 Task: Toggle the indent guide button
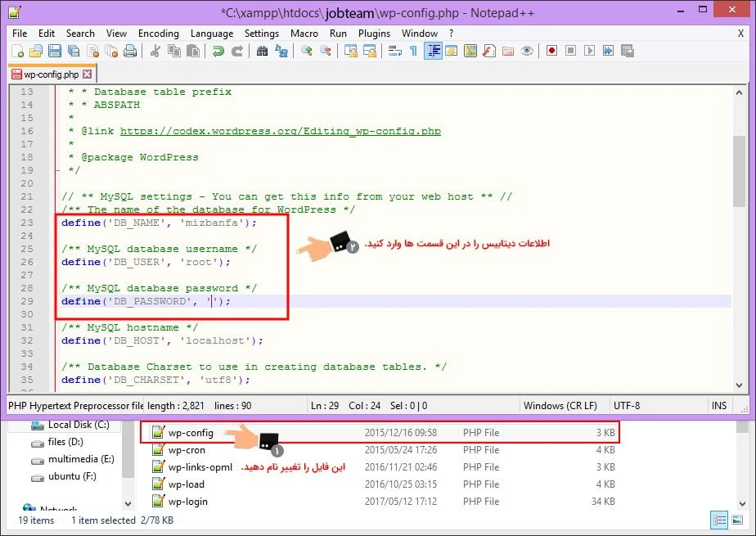(432, 51)
